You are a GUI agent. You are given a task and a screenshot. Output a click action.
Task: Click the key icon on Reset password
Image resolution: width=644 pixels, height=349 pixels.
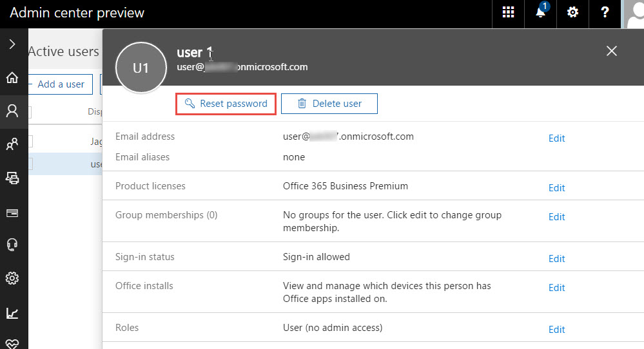click(x=190, y=103)
